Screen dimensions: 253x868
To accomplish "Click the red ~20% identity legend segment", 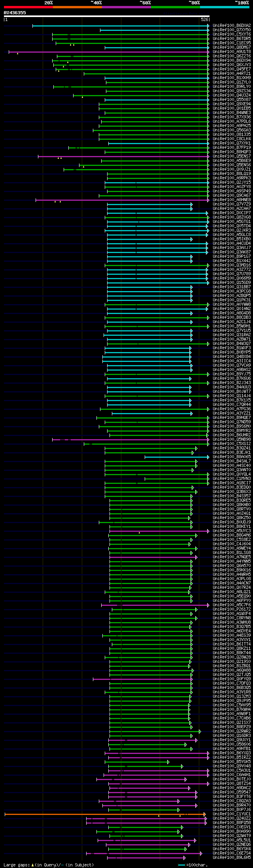I will pyautogui.click(x=28, y=7).
